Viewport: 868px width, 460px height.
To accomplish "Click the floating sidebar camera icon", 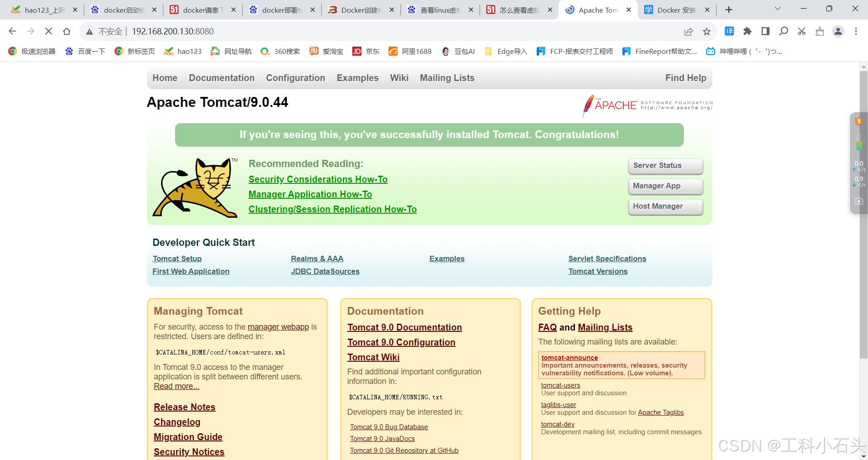I will click(x=859, y=201).
